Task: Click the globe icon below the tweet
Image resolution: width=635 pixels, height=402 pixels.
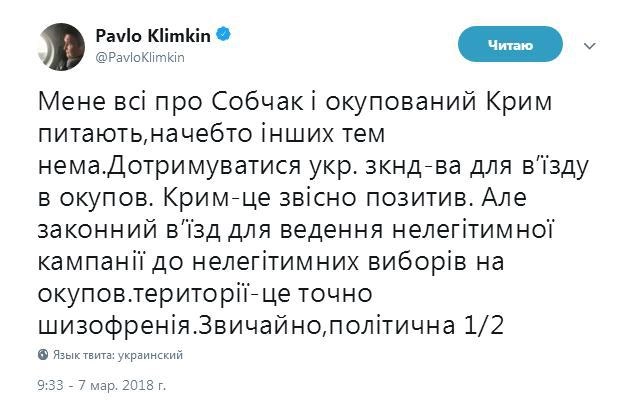Action: point(43,355)
